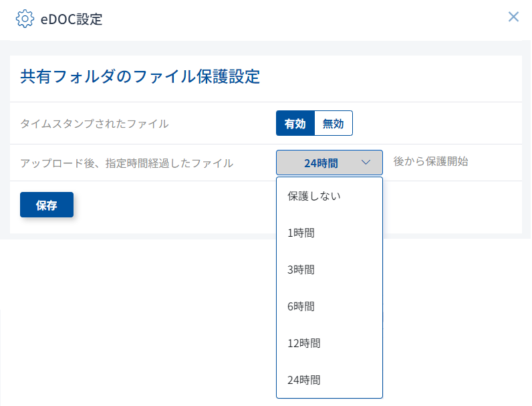Select the 6時間 option
The width and height of the screenshot is (532, 406).
click(301, 306)
